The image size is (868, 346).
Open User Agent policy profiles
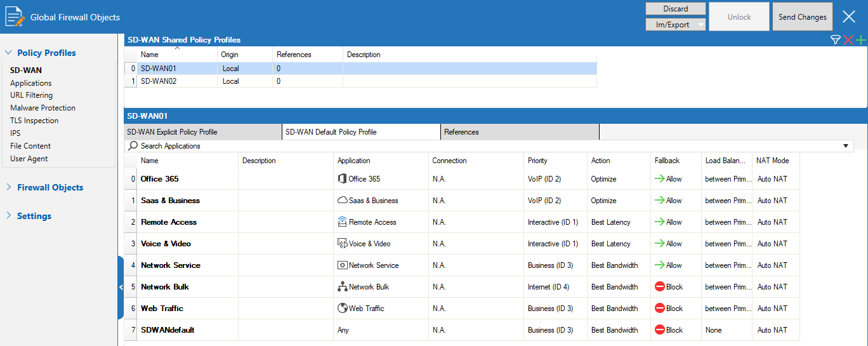pos(29,159)
